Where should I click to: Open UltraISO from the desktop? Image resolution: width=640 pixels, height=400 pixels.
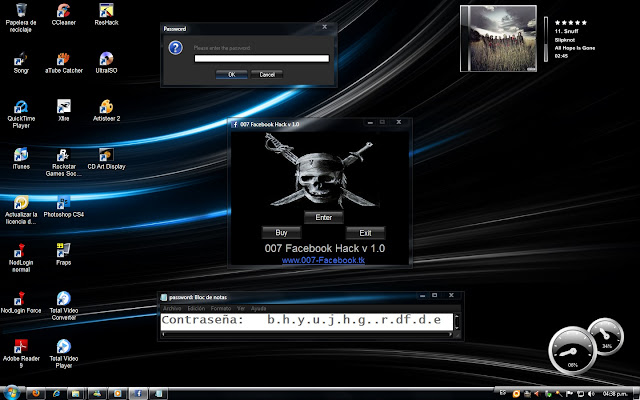[106, 63]
